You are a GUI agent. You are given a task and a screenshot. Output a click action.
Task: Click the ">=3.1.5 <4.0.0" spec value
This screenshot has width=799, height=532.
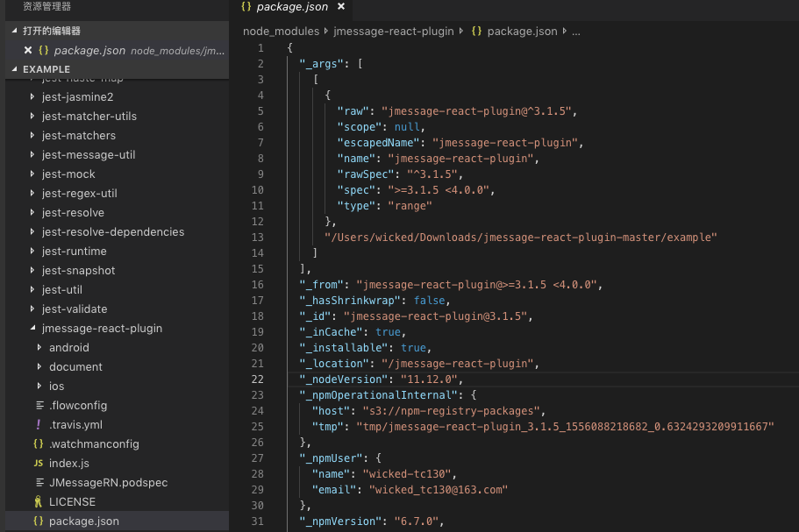[x=439, y=190]
